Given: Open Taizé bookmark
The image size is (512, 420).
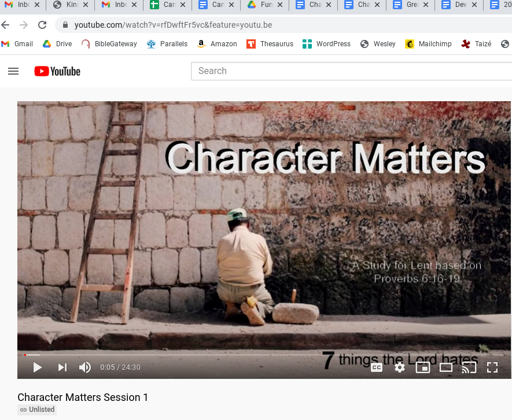Looking at the screenshot, I should pos(476,44).
